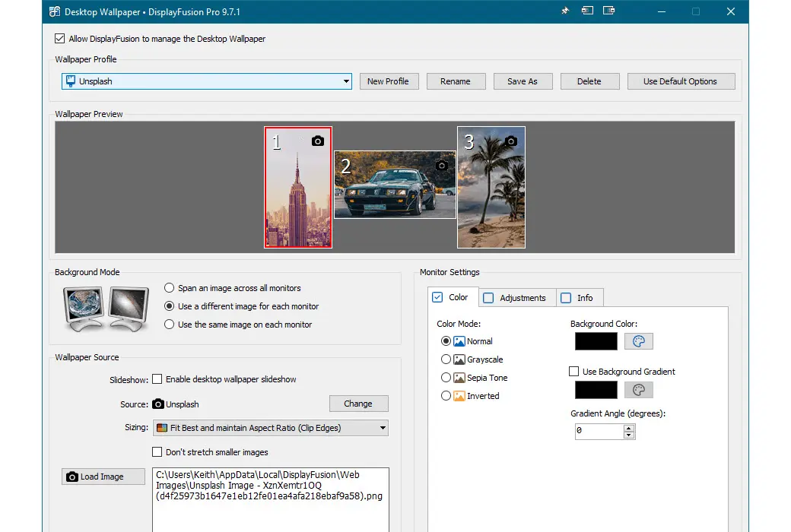Click the profile icon in Unsplash dropdown
This screenshot has width=791, height=532.
pos(71,81)
